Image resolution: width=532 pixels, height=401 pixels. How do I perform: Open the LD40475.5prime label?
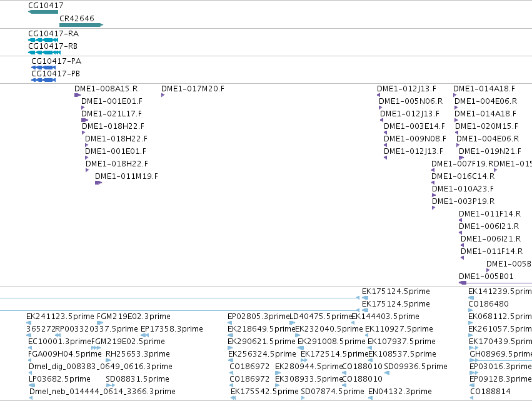click(320, 317)
